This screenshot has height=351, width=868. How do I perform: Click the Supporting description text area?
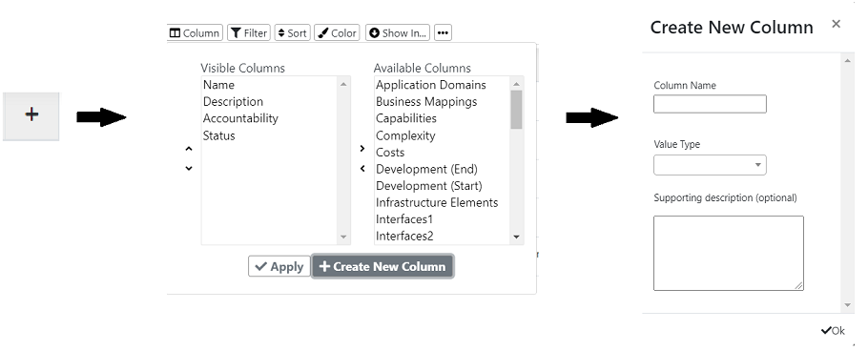[x=729, y=253]
